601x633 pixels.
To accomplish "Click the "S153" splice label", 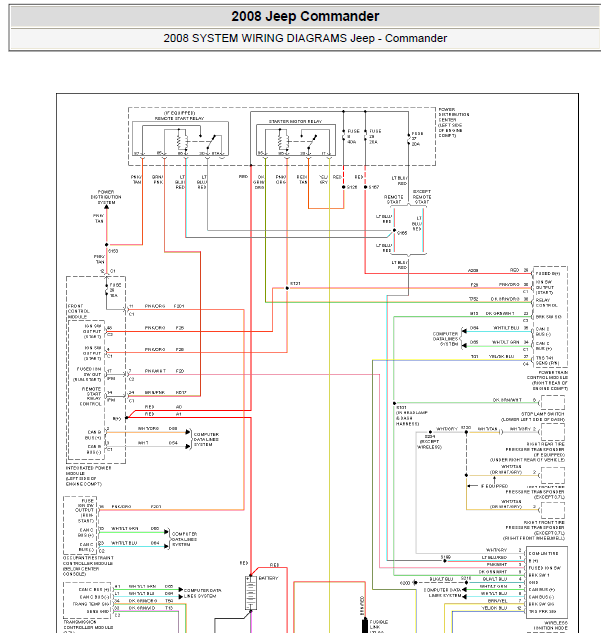I will click(113, 251).
